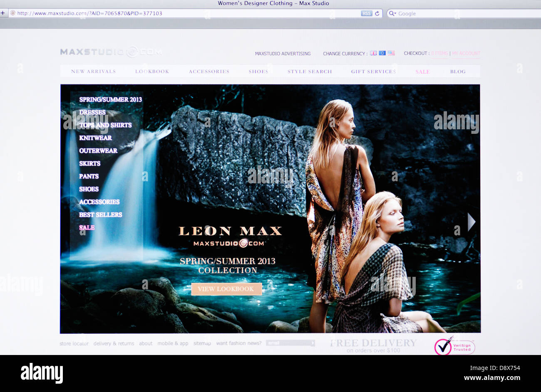Open STYLE SEARCH menu item
This screenshot has width=541, height=392.
coord(310,71)
